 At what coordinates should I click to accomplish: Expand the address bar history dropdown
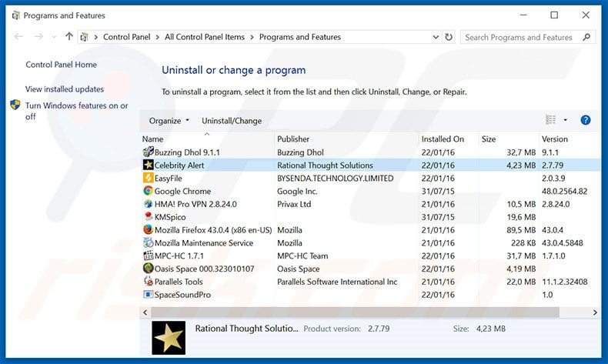tap(436, 37)
